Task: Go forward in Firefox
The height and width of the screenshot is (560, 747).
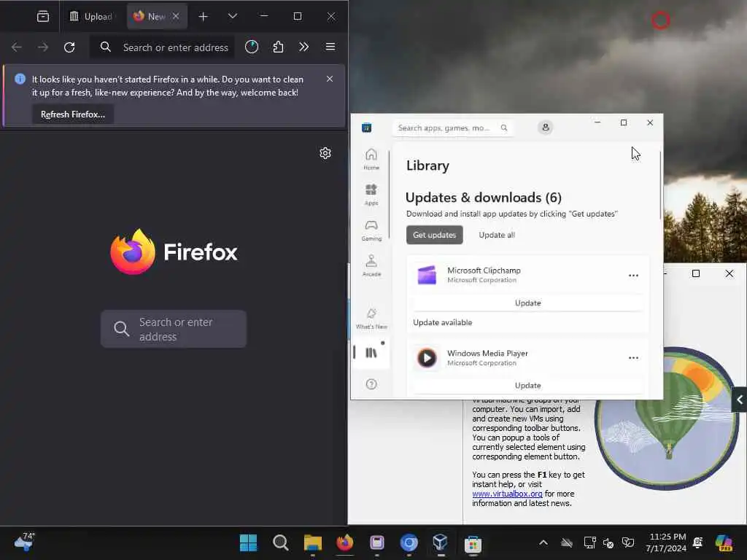Action: coord(43,47)
